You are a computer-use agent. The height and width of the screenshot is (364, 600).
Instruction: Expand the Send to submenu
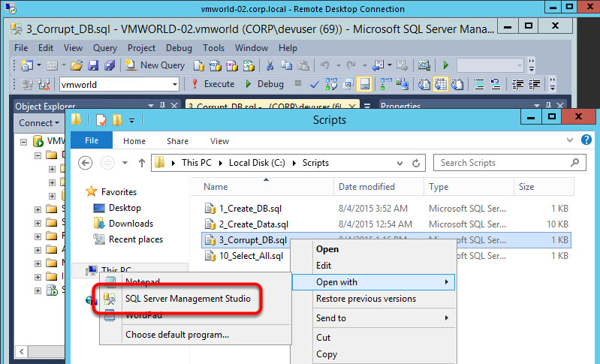pos(374,318)
